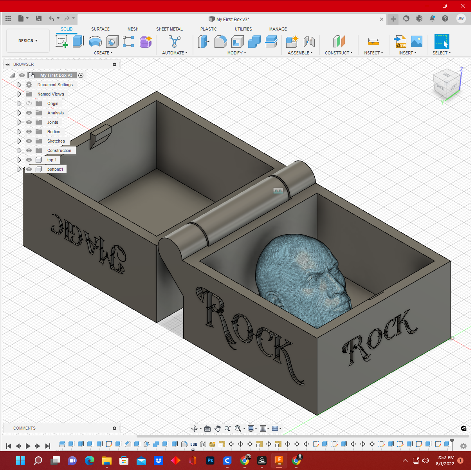The height and width of the screenshot is (470, 476).
Task: Switch to the SHEET METAL tab
Action: pos(169,29)
